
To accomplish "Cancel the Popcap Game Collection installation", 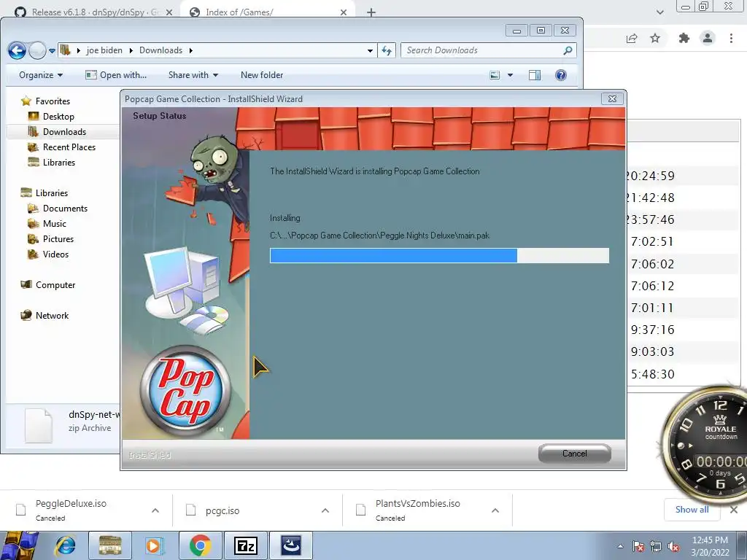I will point(574,454).
